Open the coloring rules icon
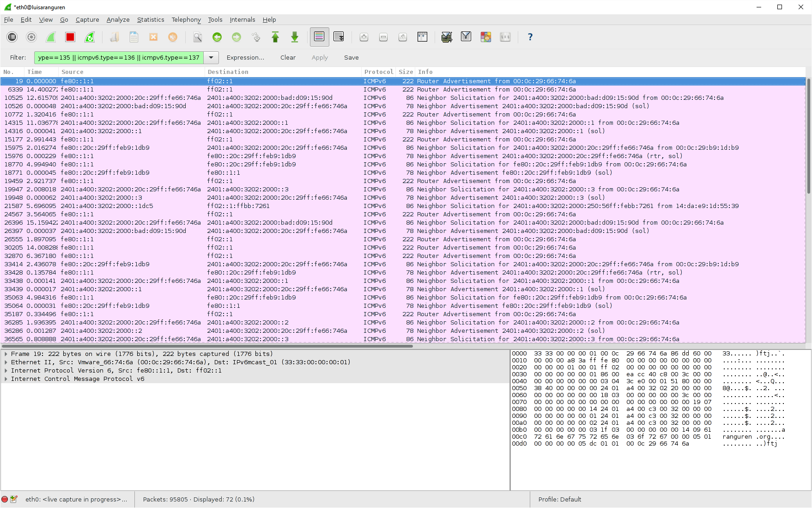The width and height of the screenshot is (812, 508). point(485,37)
